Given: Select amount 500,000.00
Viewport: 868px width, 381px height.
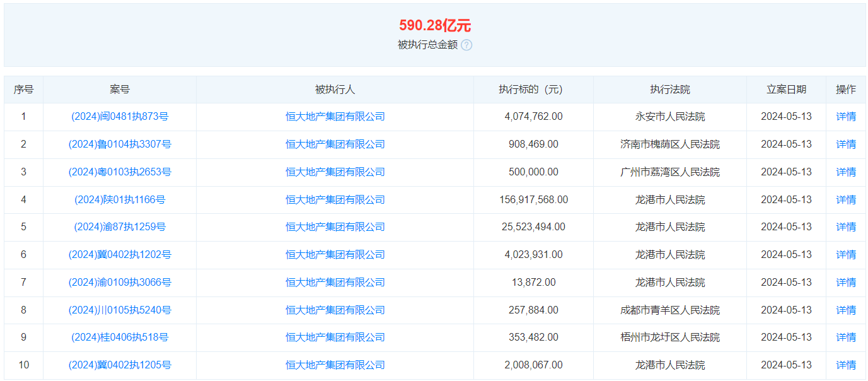Looking at the screenshot, I should pyautogui.click(x=533, y=172).
